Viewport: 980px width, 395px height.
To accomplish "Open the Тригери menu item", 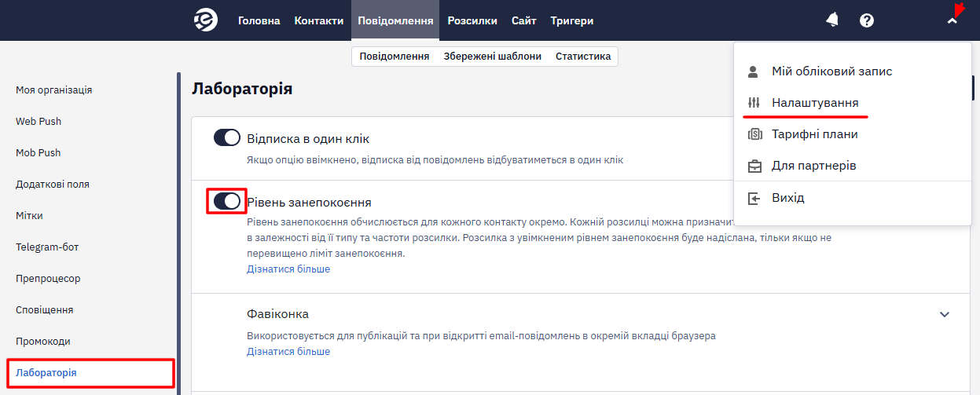I will pos(572,20).
